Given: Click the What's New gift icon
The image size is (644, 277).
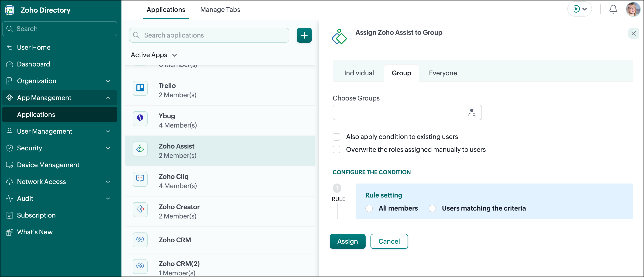Looking at the screenshot, I should (x=10, y=232).
